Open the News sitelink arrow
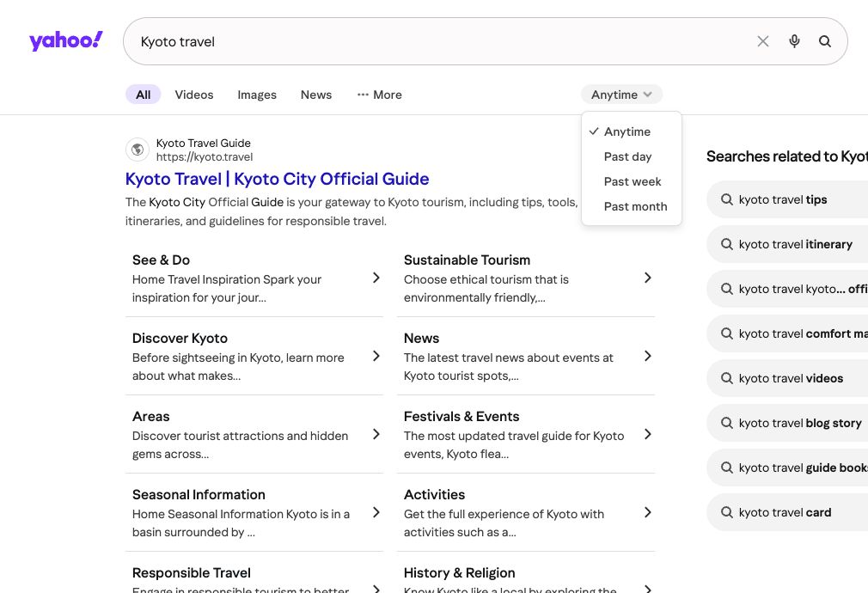 pyautogui.click(x=648, y=356)
